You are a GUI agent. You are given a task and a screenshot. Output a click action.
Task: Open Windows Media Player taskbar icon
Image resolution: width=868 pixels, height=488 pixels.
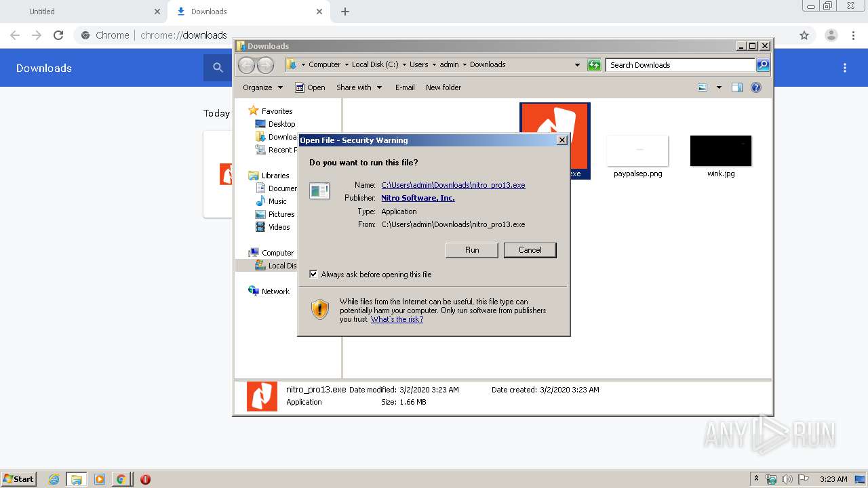(100, 479)
